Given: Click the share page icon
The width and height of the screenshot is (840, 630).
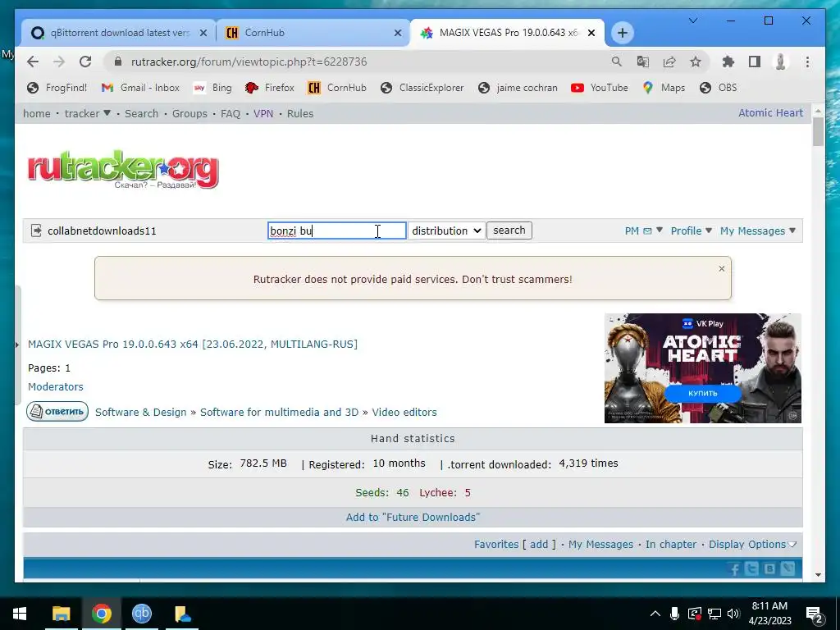Looking at the screenshot, I should pyautogui.click(x=669, y=62).
